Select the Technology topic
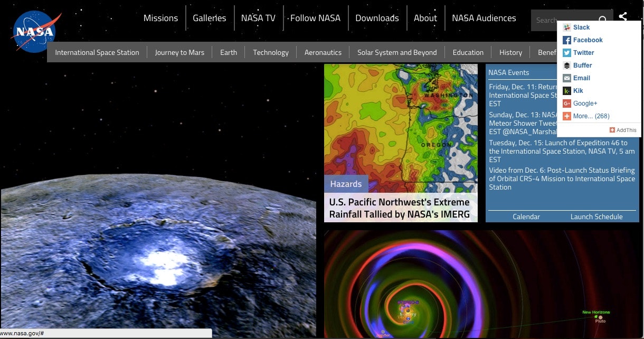This screenshot has width=644, height=339. click(271, 52)
